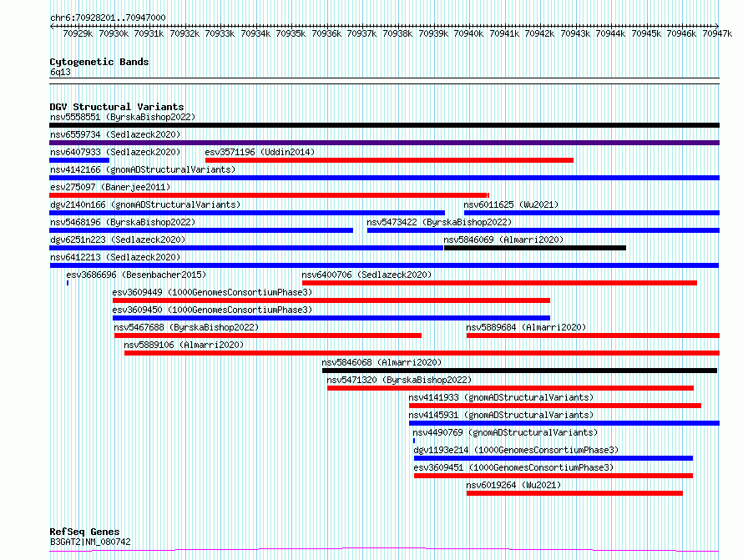Open esv3609449 1000GenomesConsortiumPhase3 label
The image size is (743, 560).
click(x=212, y=292)
